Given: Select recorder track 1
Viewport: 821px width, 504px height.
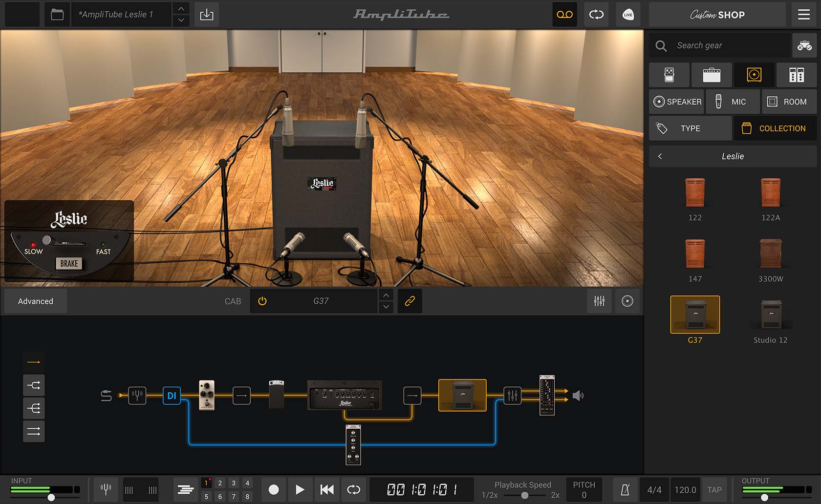Looking at the screenshot, I should pyautogui.click(x=206, y=483).
